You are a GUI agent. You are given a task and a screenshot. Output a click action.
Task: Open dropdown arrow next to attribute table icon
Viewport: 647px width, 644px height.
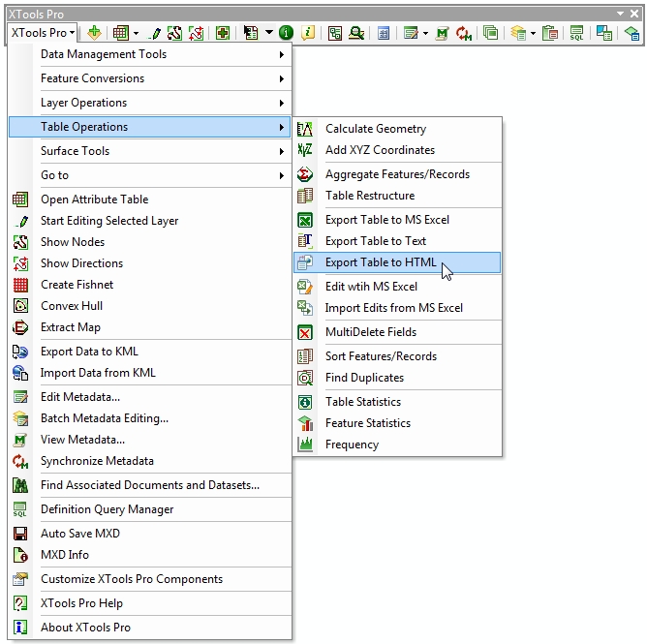[136, 34]
